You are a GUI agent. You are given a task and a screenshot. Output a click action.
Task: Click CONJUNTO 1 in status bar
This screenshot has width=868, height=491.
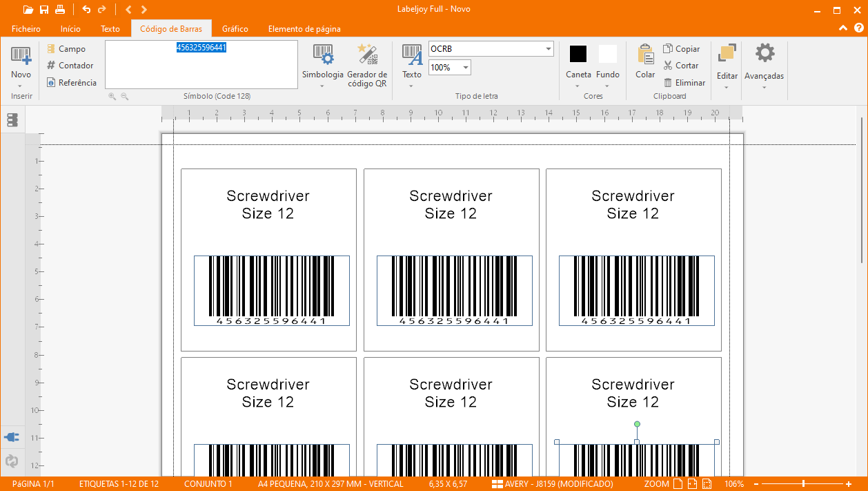208,484
